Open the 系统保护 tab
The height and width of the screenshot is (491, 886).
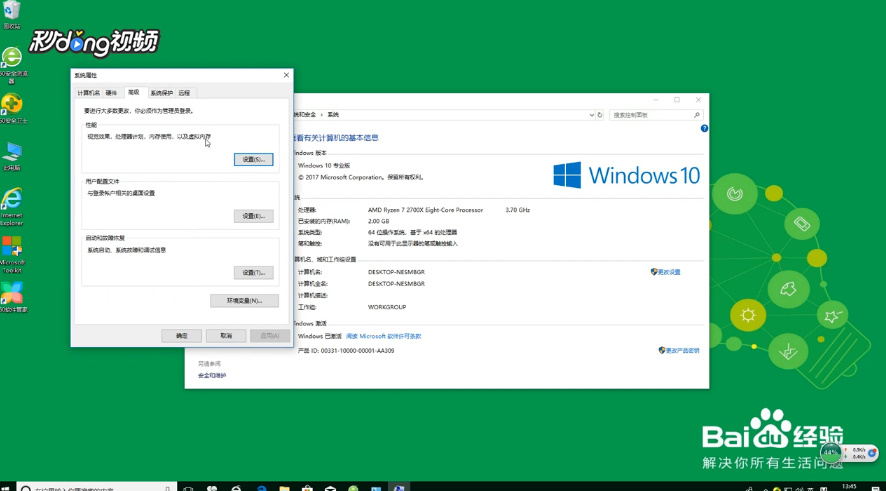[x=162, y=93]
